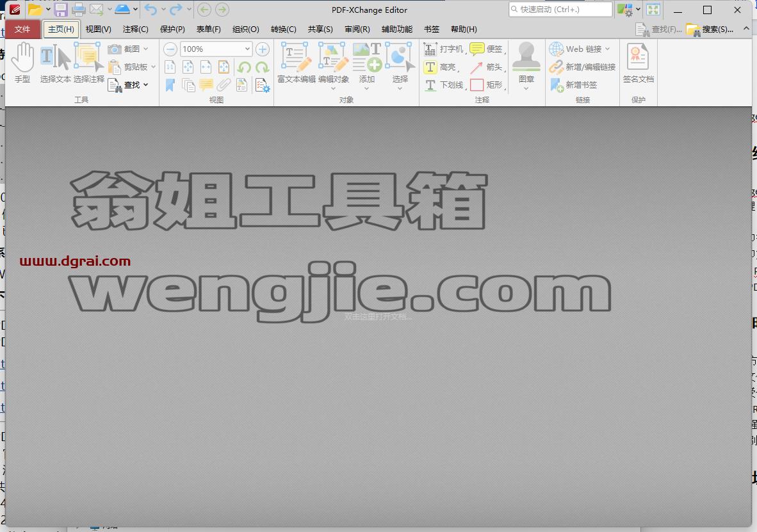Viewport: 757px width, 532px height.
Task: Click Add Bookmark (新增书签)
Action: click(574, 85)
